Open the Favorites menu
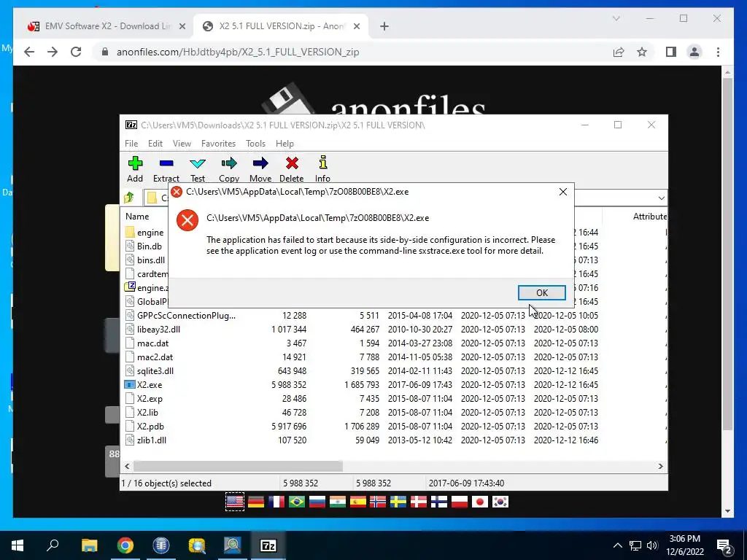 218,144
